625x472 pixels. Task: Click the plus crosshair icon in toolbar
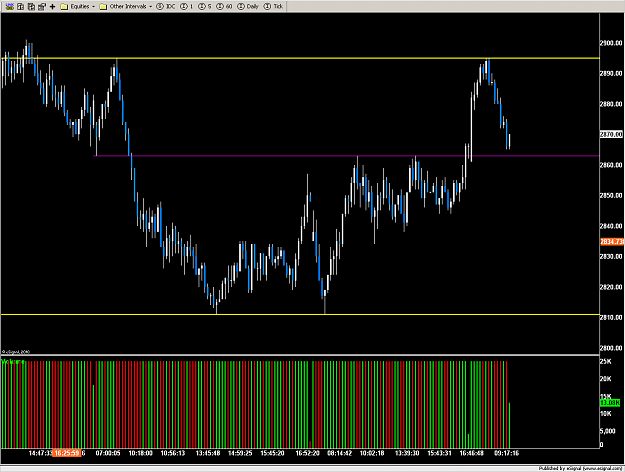[x=52, y=6]
